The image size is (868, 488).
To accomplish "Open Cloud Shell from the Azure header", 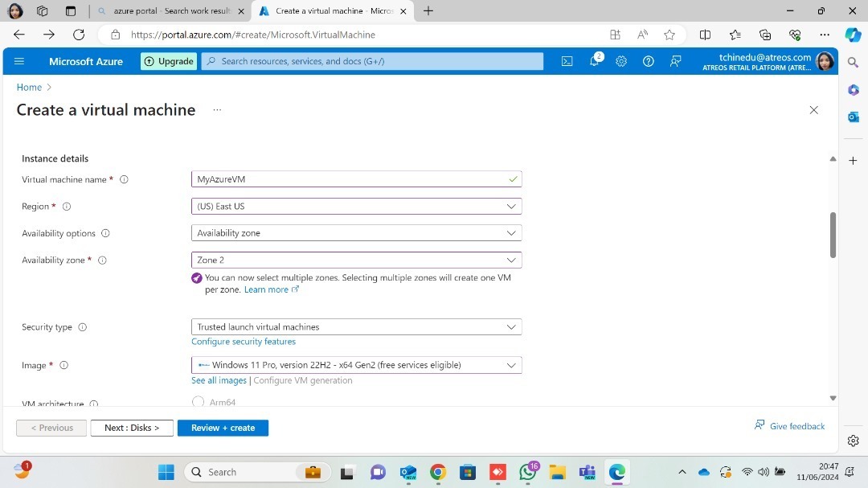I will pyautogui.click(x=567, y=61).
